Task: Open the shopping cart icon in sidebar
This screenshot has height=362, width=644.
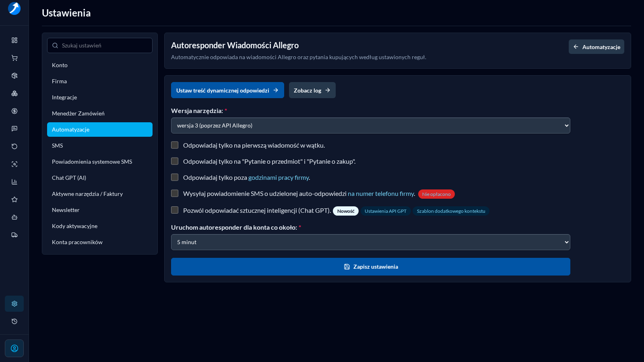Action: click(14, 58)
